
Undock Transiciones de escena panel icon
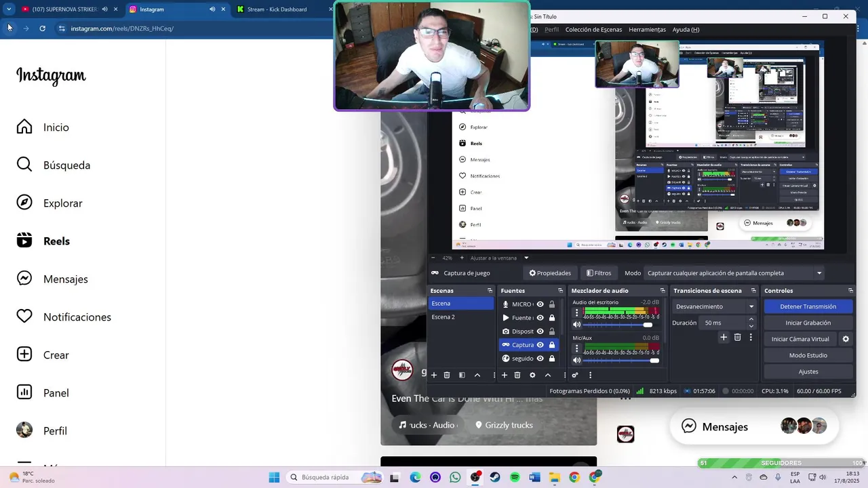(753, 291)
